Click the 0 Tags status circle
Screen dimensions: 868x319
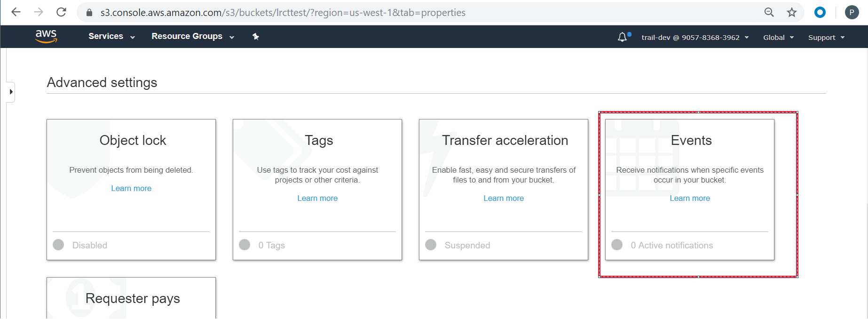[245, 245]
